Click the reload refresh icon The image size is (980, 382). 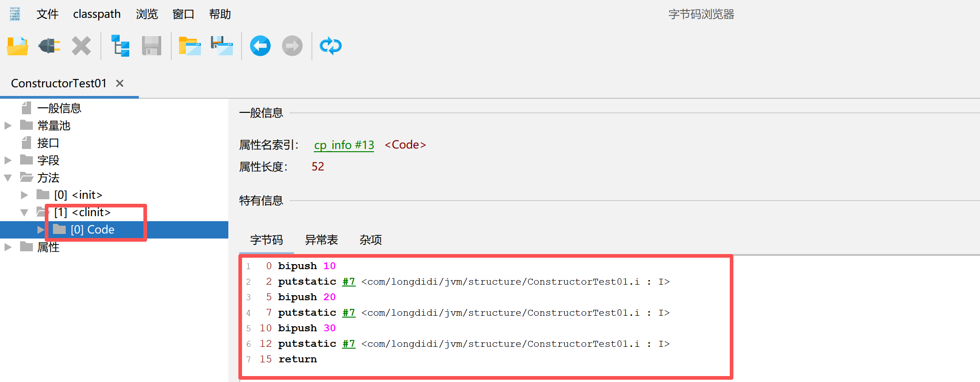(x=331, y=46)
